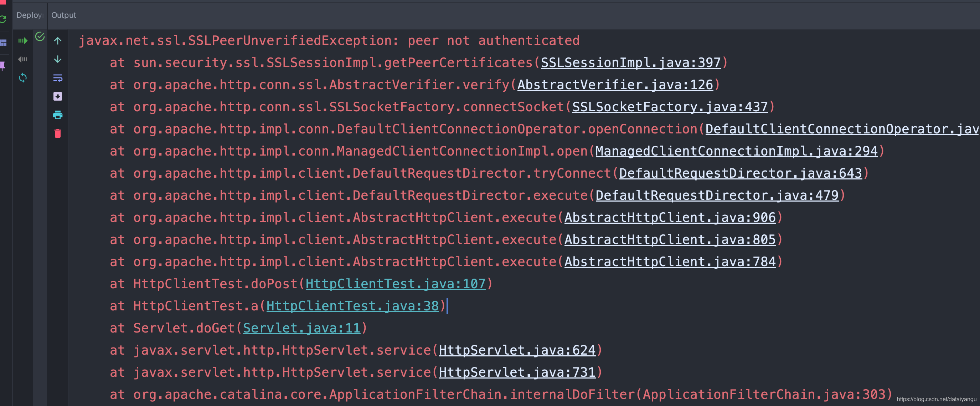Switch to the Deployment tab

30,15
